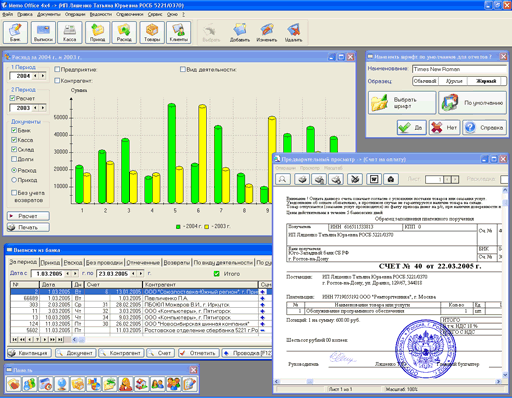Click the woman in red icon in Панель

126,384
